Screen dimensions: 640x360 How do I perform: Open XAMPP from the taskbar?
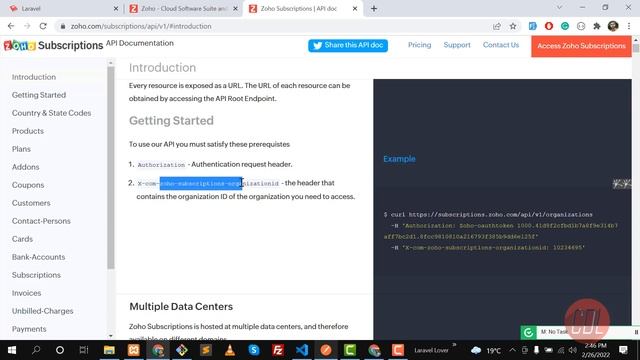point(133,350)
